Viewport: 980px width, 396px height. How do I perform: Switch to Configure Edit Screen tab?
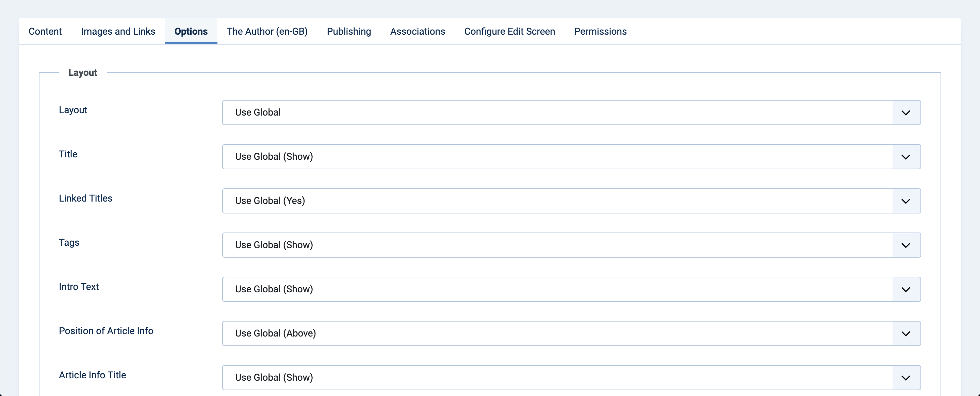pyautogui.click(x=509, y=32)
